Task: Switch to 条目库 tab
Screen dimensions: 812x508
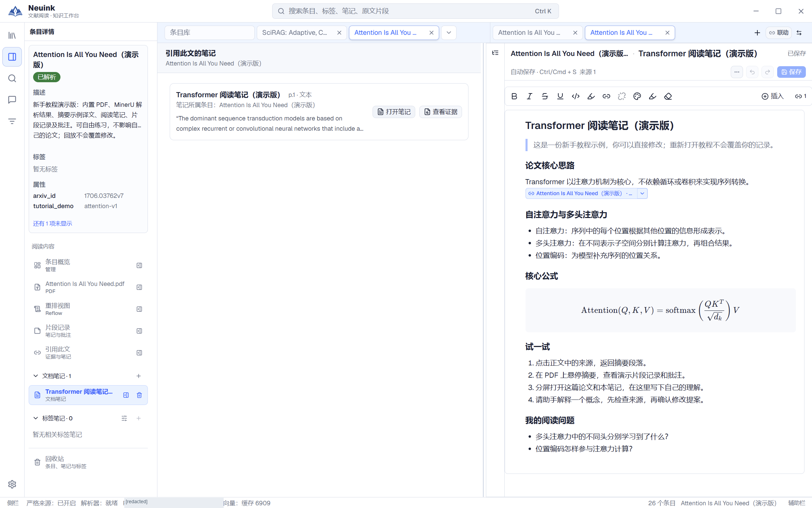Action: pos(210,33)
